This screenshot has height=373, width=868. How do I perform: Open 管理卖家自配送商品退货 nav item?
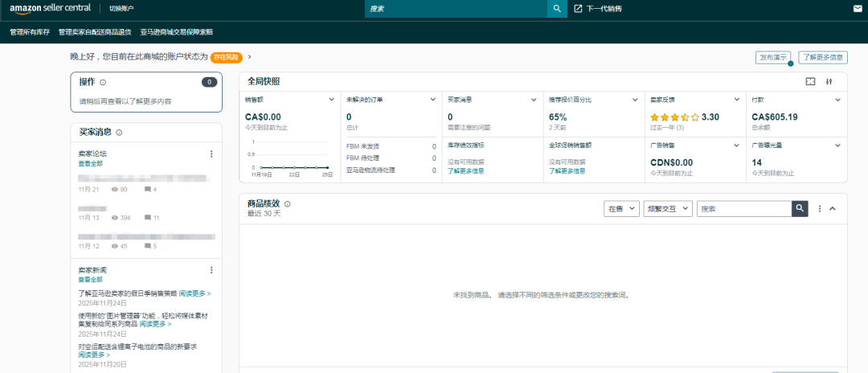[95, 32]
